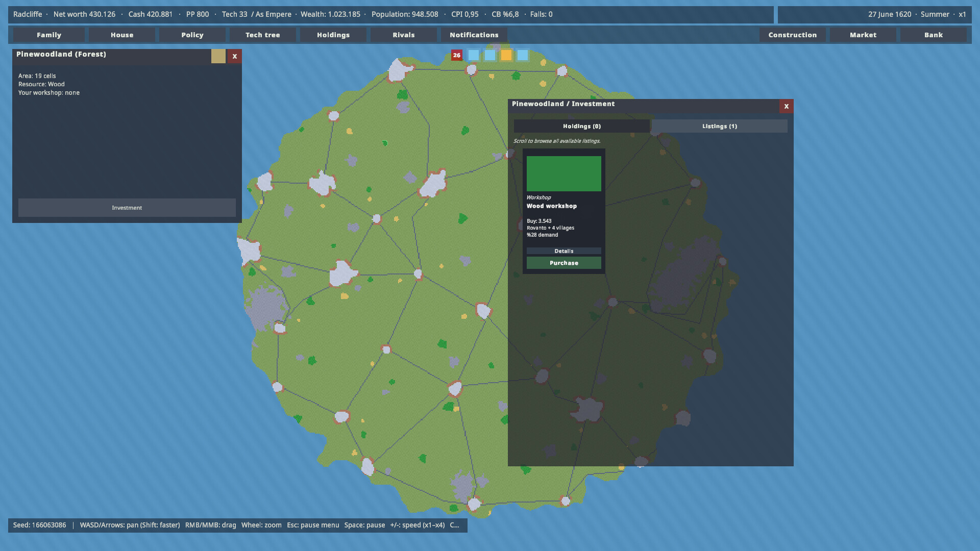This screenshot has width=980, height=551.
Task: Click the tan swatch in the Pinewoodland header
Action: coord(218,56)
